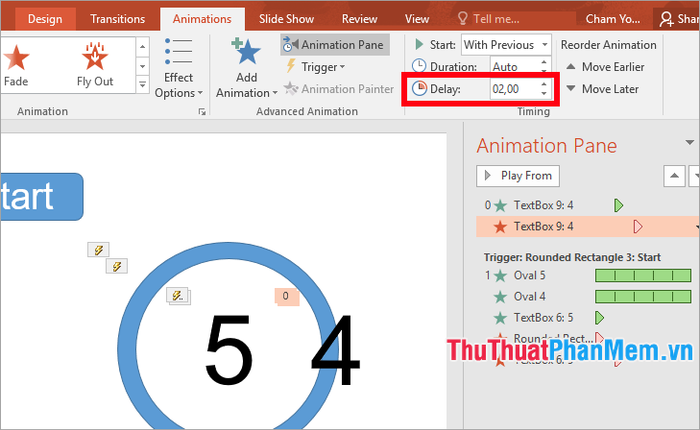The height and width of the screenshot is (430, 700).
Task: Expand the full animation gallery
Action: click(x=142, y=84)
